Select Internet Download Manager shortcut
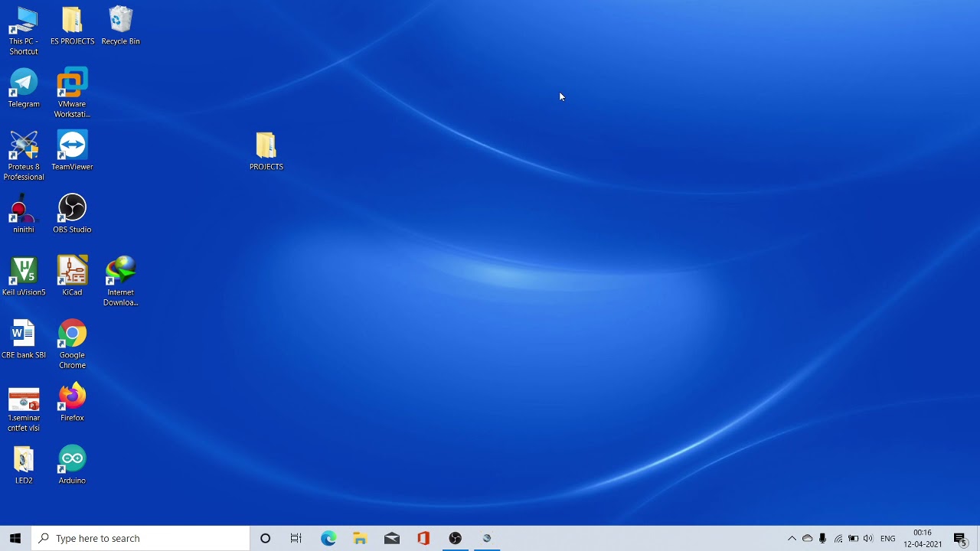The height and width of the screenshot is (551, 980). pyautogui.click(x=120, y=282)
